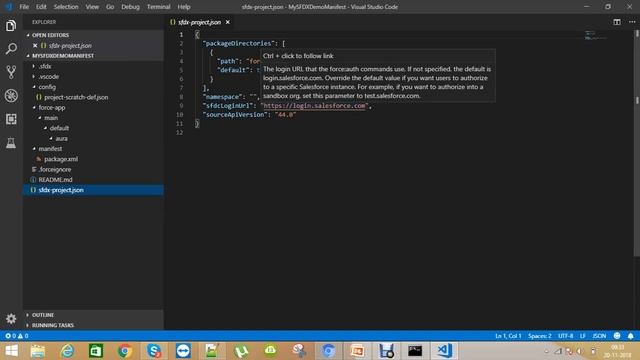
Task: Open the editor More Actions ellipsis
Action: (x=632, y=22)
